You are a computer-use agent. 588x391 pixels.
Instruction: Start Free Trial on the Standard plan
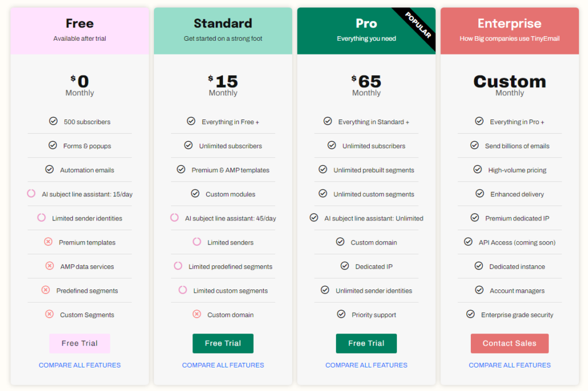tap(223, 343)
